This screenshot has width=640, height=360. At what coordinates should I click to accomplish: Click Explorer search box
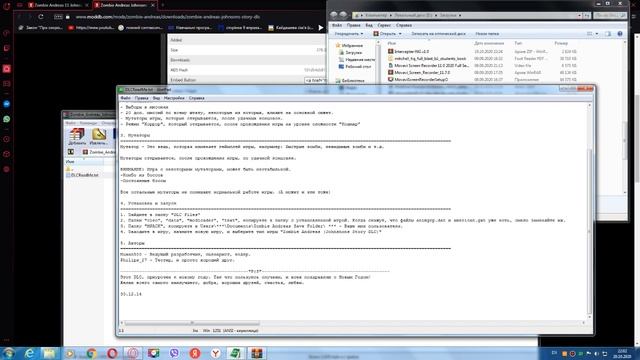[x=610, y=15]
